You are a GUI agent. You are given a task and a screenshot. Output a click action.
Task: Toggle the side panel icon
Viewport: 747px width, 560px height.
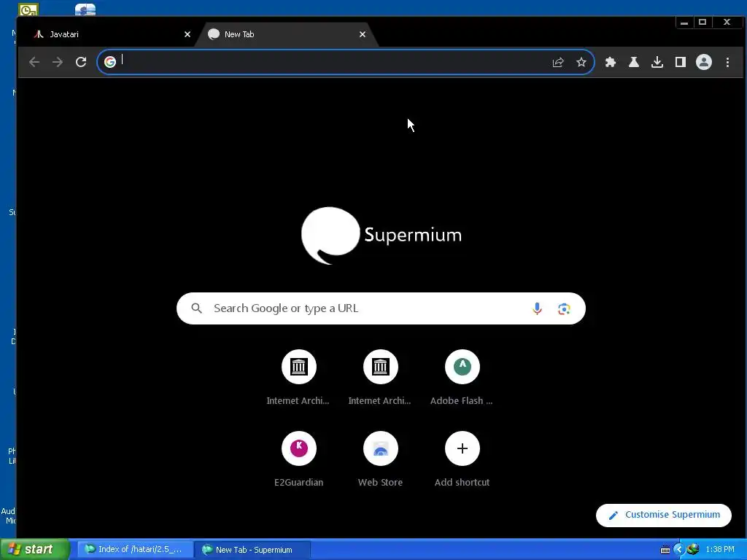pos(681,62)
